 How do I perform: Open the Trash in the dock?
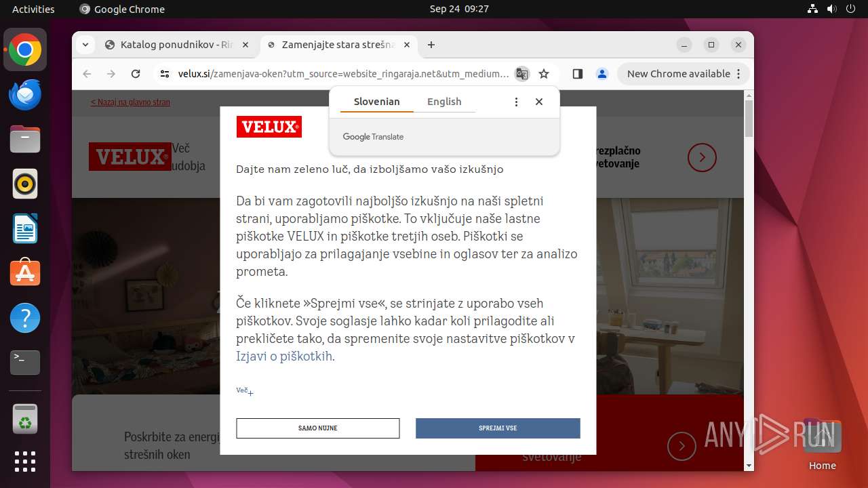25,419
